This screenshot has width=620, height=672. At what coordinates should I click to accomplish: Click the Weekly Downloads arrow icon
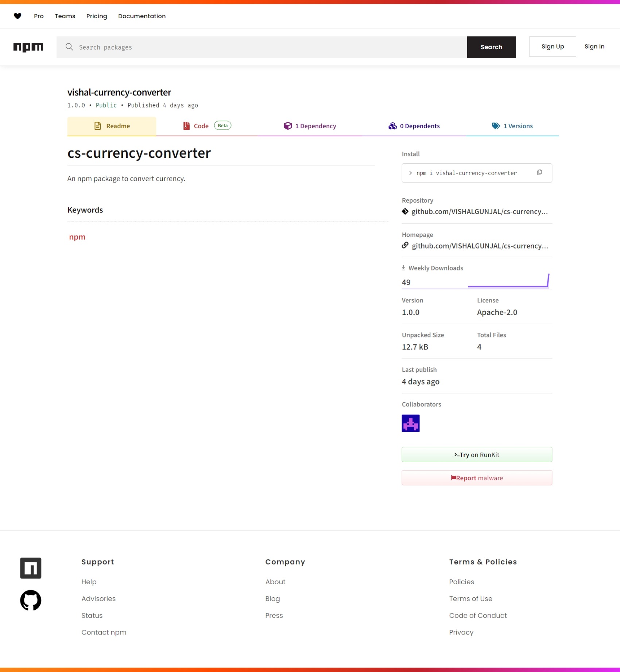pos(403,268)
